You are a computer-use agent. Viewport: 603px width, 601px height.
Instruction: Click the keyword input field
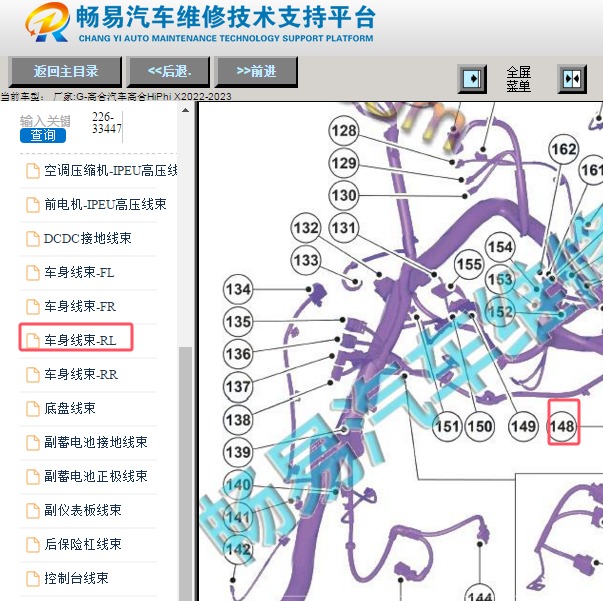click(45, 121)
